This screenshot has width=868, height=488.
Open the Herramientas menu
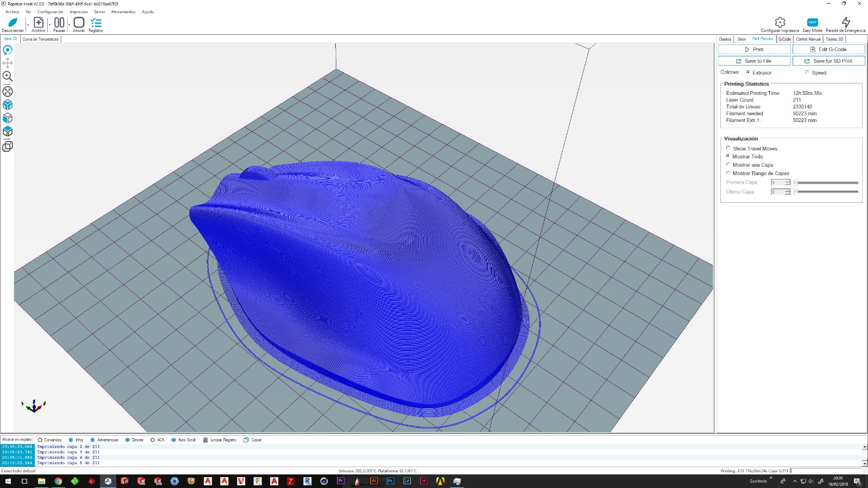click(124, 11)
